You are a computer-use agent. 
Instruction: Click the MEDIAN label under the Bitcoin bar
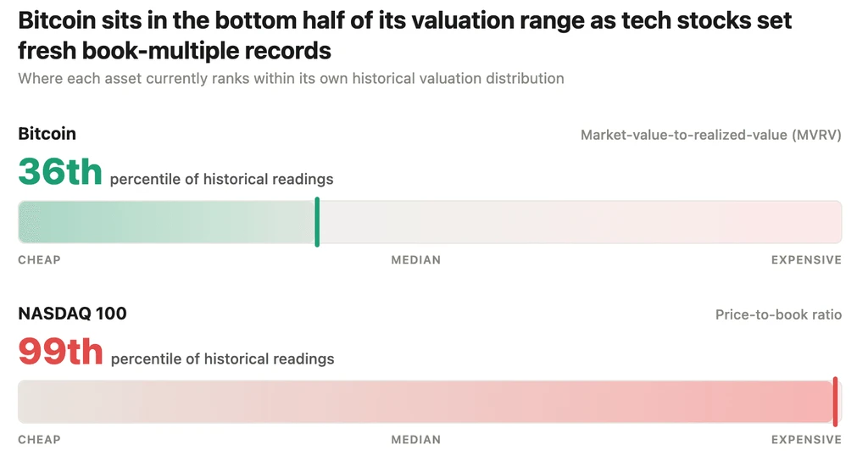click(x=416, y=260)
